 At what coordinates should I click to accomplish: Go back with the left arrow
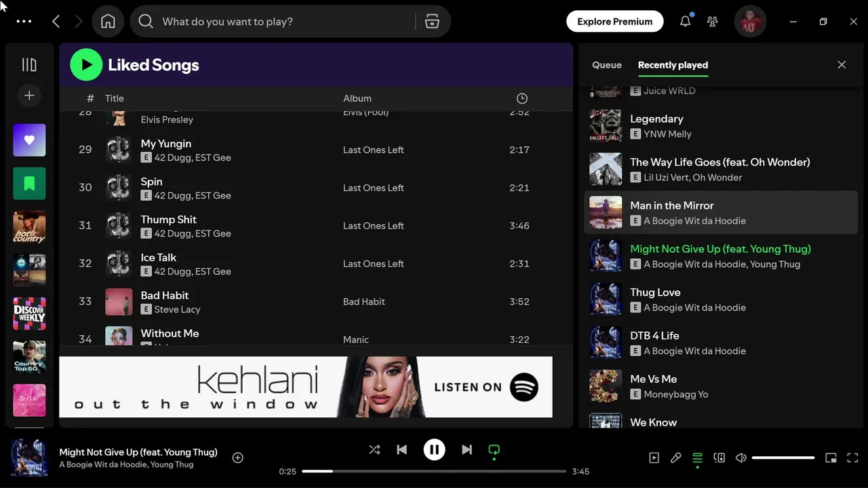tap(56, 22)
